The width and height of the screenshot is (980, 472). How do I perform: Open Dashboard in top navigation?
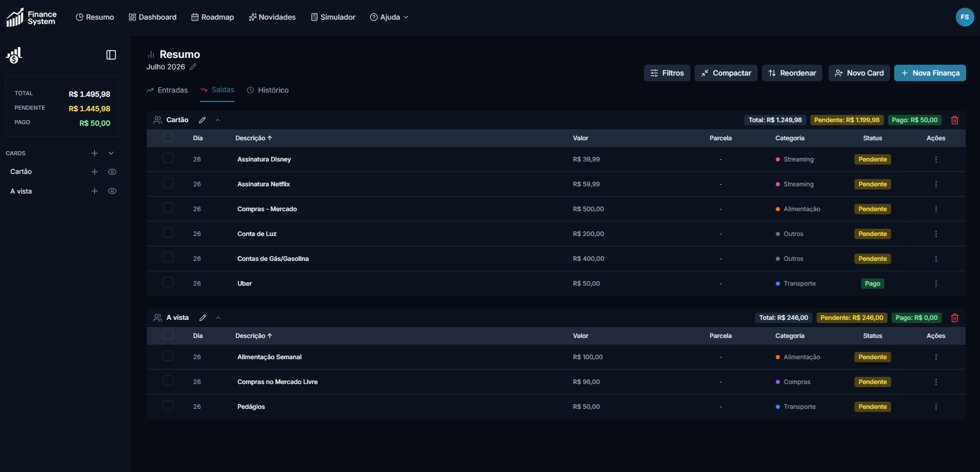tap(153, 17)
